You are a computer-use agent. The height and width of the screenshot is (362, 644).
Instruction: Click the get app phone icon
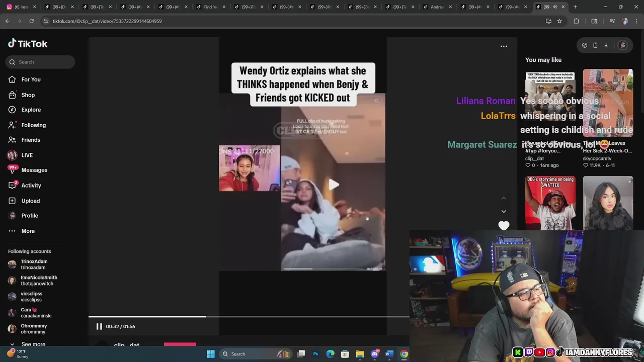point(595,45)
